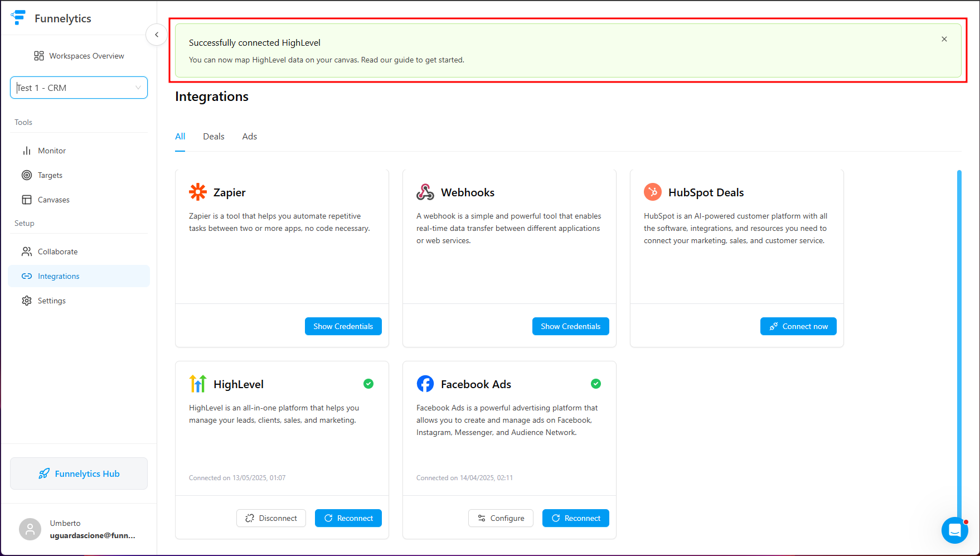Click the Facebook Ads connected checkmark icon
Image resolution: width=980 pixels, height=556 pixels.
coord(596,384)
